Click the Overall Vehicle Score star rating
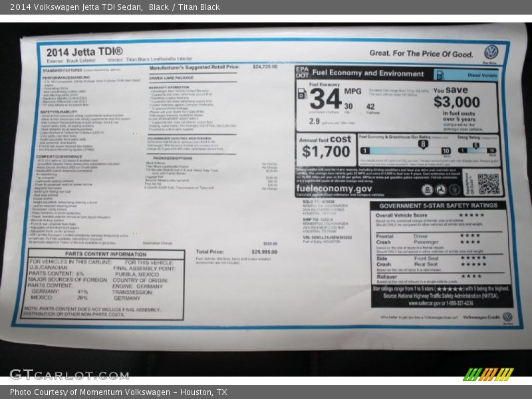This screenshot has height=399, width=532. coord(471,214)
